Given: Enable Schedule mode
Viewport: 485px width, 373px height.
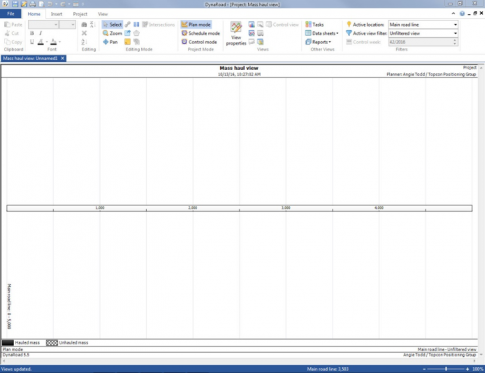Looking at the screenshot, I should tap(201, 33).
